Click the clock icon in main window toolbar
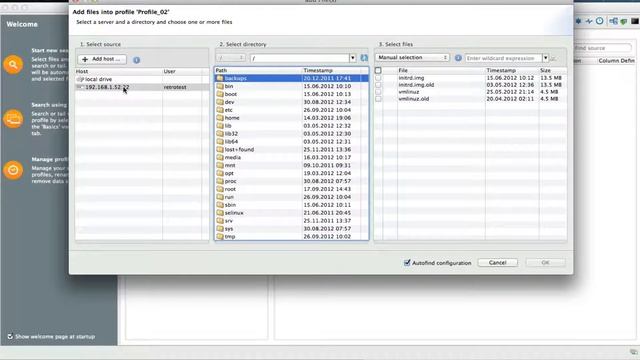 600,21
